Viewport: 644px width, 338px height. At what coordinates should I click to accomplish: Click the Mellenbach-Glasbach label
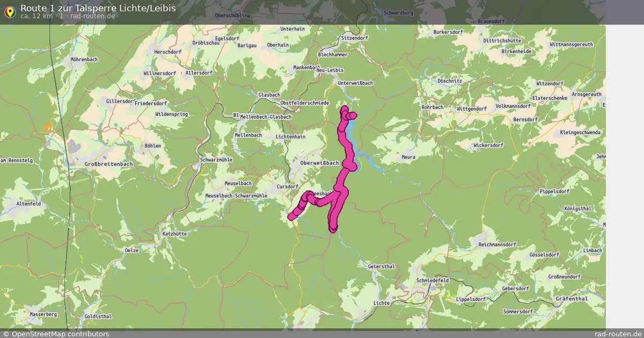tap(266, 117)
